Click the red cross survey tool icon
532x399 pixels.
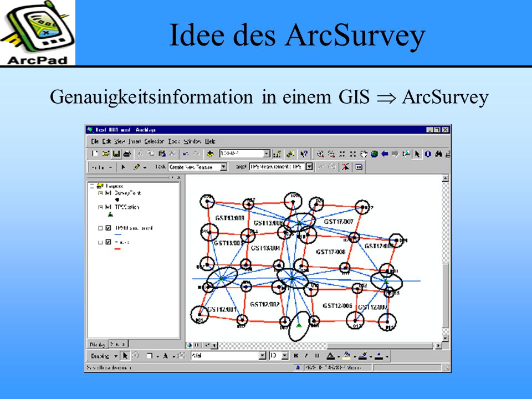[345, 167]
